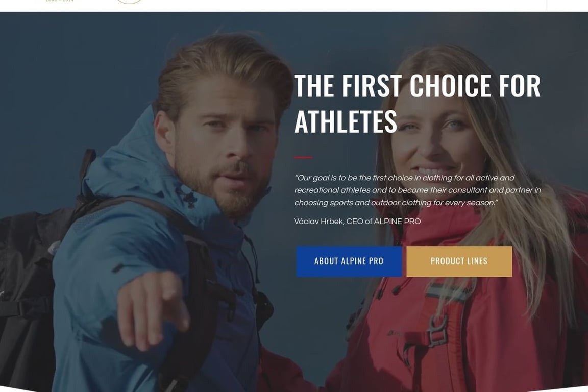Click the italic quote beginning 'Our goal is'
The image size is (588, 392).
417,190
